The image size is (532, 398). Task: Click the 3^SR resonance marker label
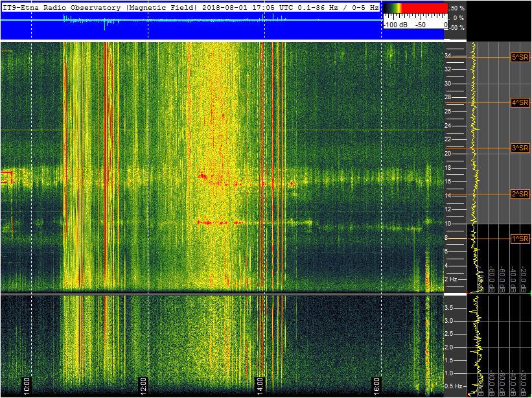520,148
